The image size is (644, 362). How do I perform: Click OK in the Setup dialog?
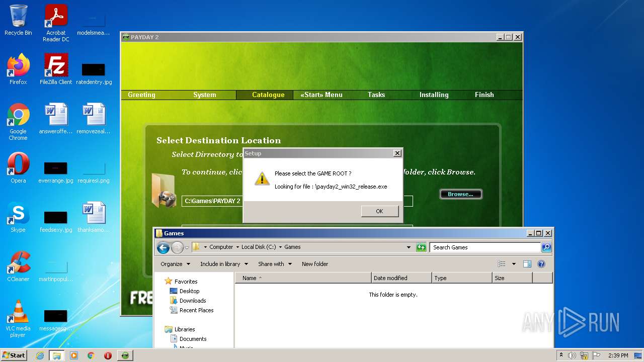point(379,211)
